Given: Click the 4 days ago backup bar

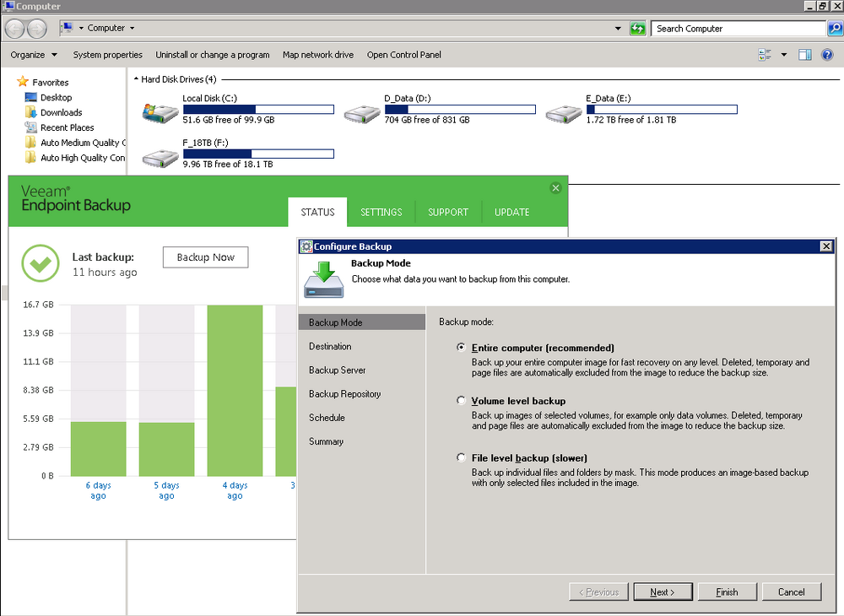Looking at the screenshot, I should click(235, 391).
